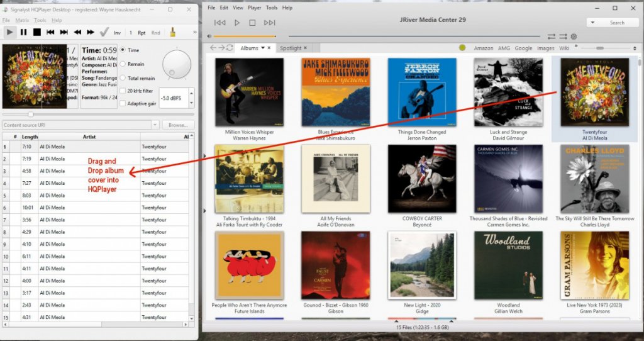This screenshot has height=341, width=644.
Task: Stop playback in HQPlayer toolbar
Action: click(x=37, y=32)
